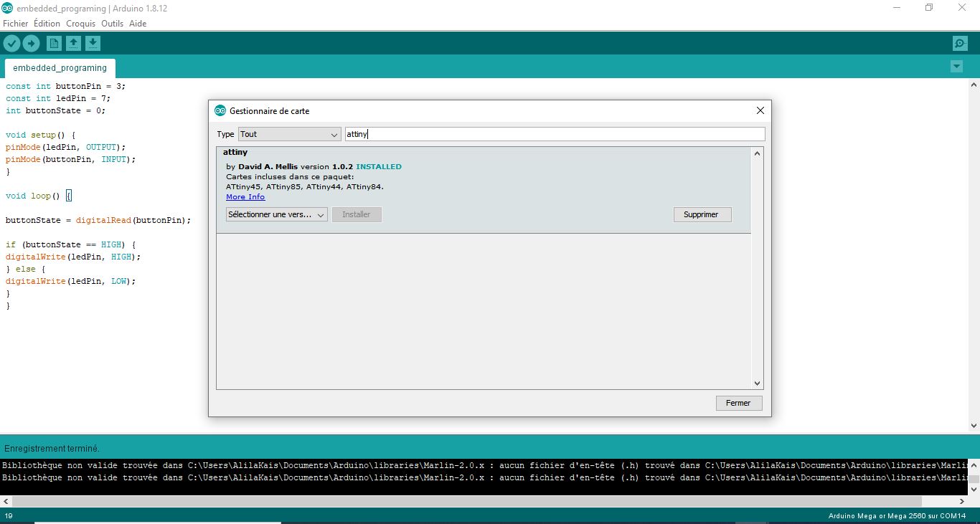The height and width of the screenshot is (524, 980).
Task: Select the attiny package heading
Action: (235, 152)
